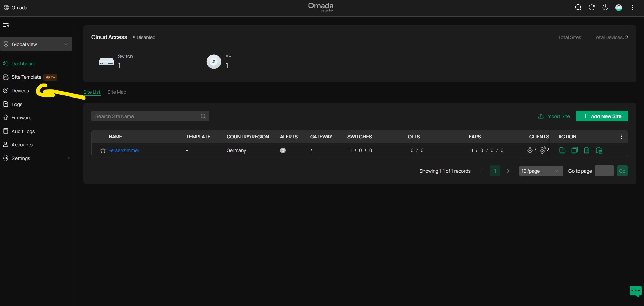Open Devices in the sidebar
Viewport: 644px width, 306px height.
[x=20, y=91]
